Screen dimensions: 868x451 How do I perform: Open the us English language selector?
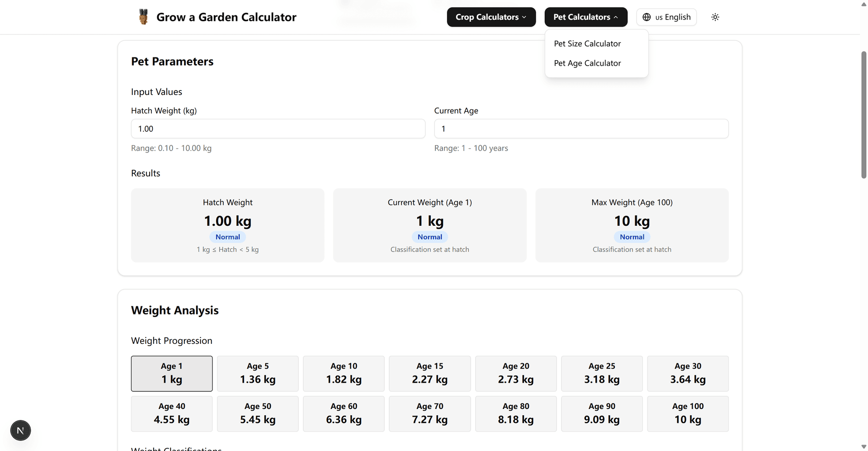[x=666, y=17]
